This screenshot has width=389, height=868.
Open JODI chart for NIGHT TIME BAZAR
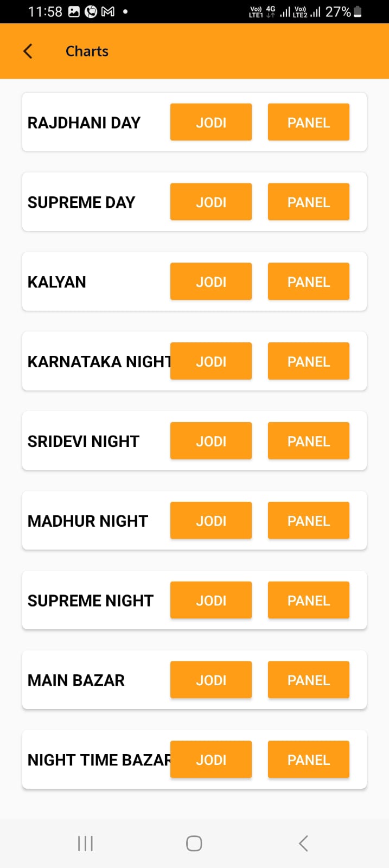(x=211, y=759)
